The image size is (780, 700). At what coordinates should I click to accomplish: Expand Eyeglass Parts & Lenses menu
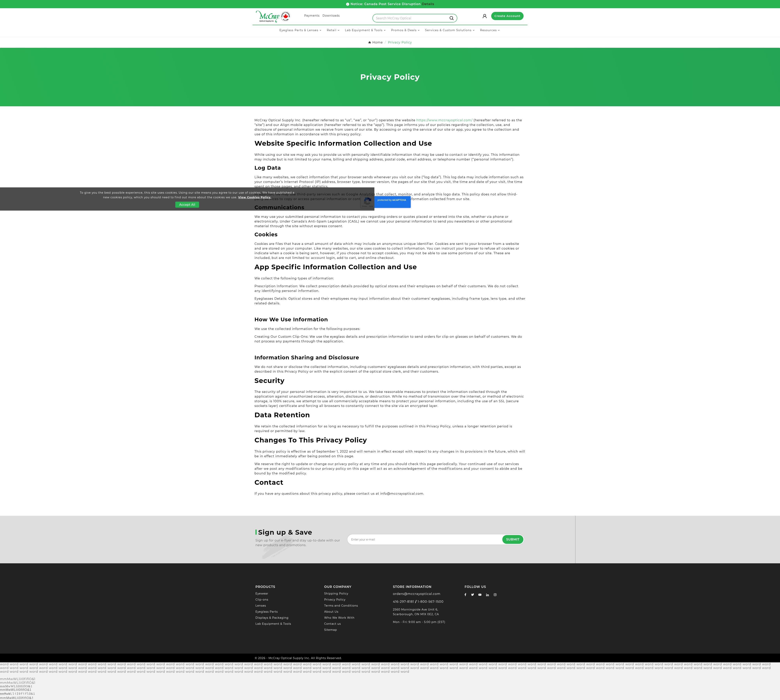(x=300, y=30)
